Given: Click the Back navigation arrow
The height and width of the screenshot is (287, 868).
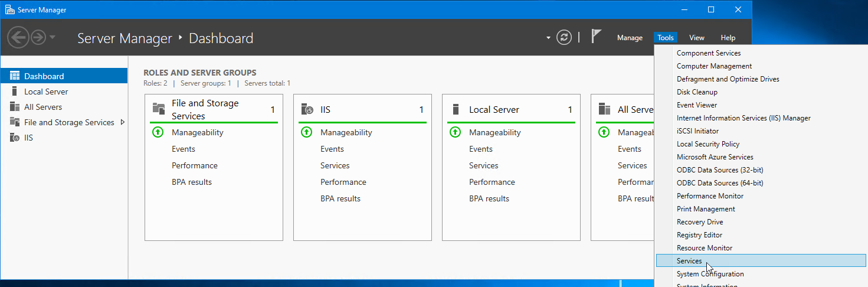Looking at the screenshot, I should (18, 38).
